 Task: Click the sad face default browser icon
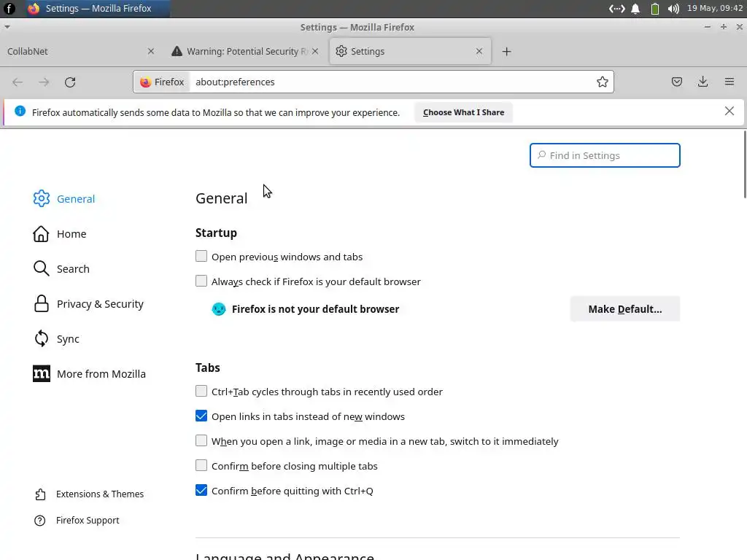[x=219, y=309]
